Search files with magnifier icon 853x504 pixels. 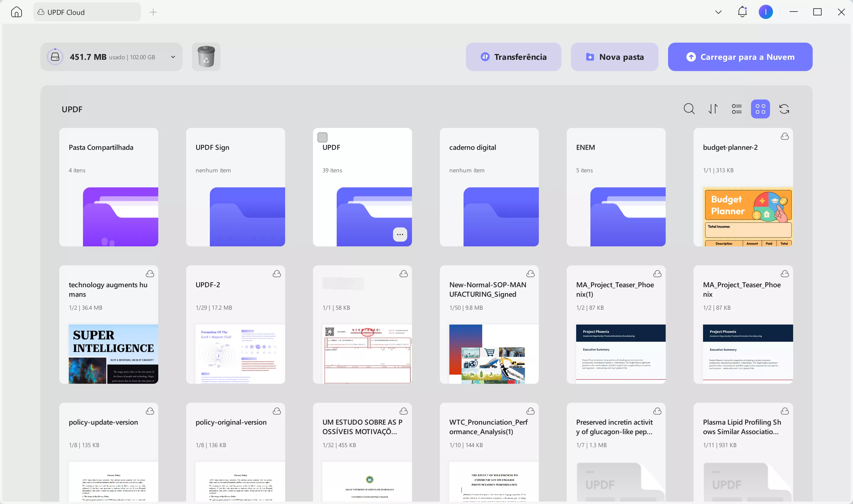tap(689, 109)
